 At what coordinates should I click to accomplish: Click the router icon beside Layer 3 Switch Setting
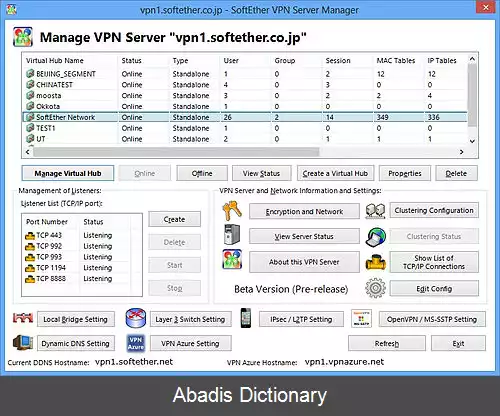click(x=136, y=318)
